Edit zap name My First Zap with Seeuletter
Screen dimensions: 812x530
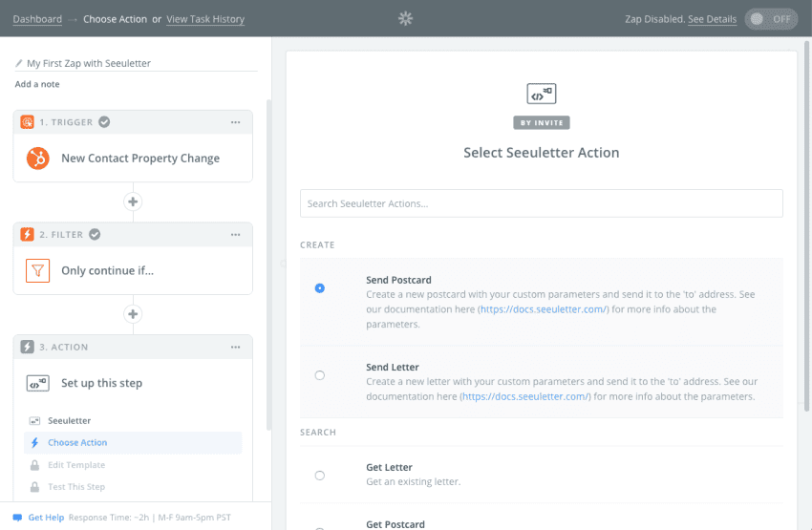point(89,63)
